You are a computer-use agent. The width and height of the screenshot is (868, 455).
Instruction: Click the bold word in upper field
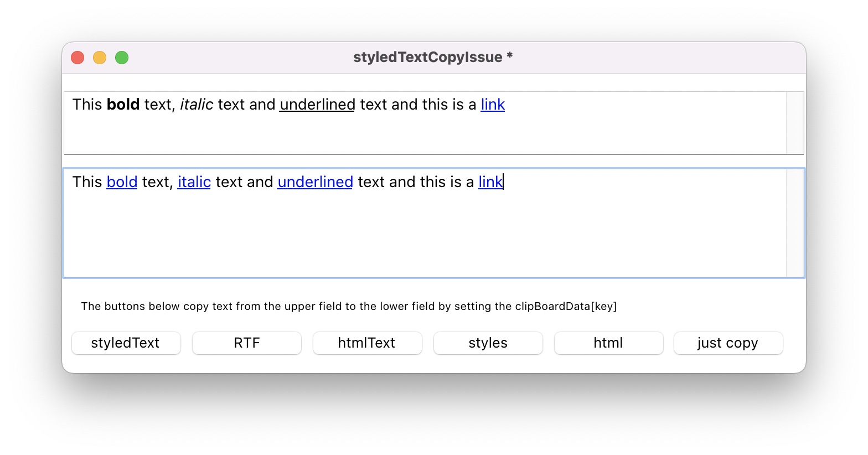pos(123,105)
